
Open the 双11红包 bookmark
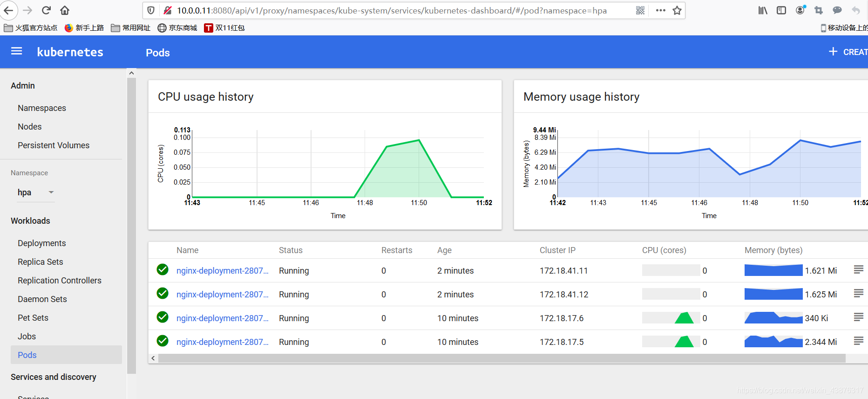224,28
